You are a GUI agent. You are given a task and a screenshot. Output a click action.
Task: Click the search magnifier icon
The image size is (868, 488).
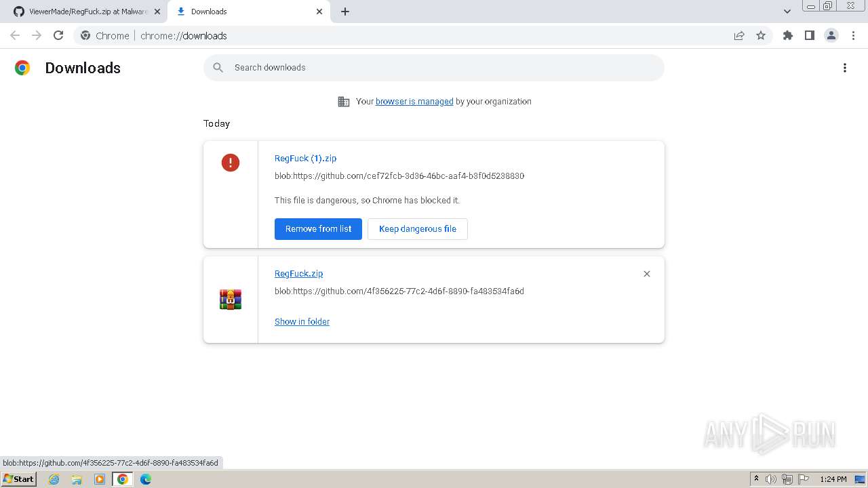(218, 68)
